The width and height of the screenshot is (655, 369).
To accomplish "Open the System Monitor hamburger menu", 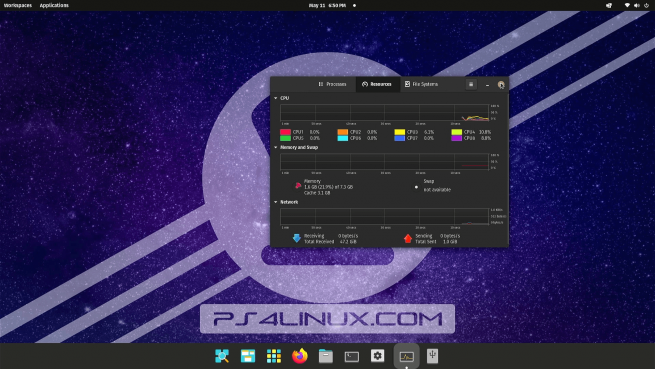I will (x=471, y=84).
